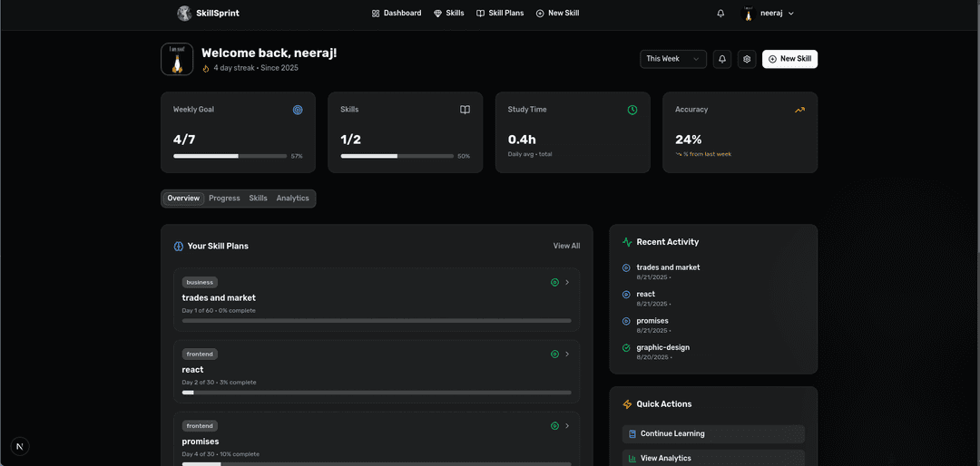
Task: Select New Skill in top navigation
Action: (557, 13)
